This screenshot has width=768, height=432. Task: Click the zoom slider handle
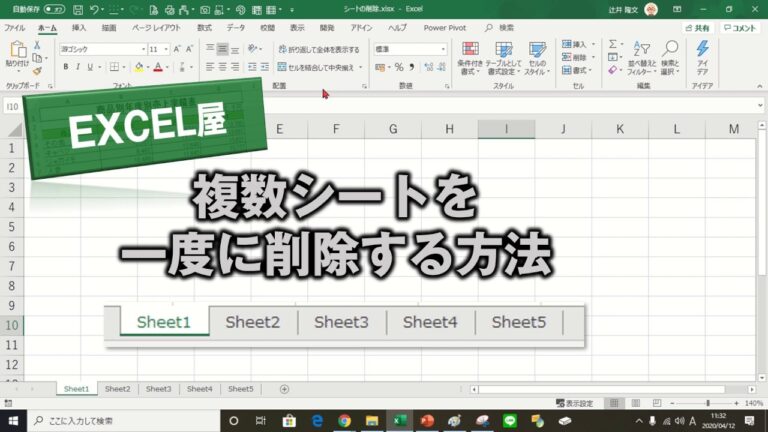[708, 403]
